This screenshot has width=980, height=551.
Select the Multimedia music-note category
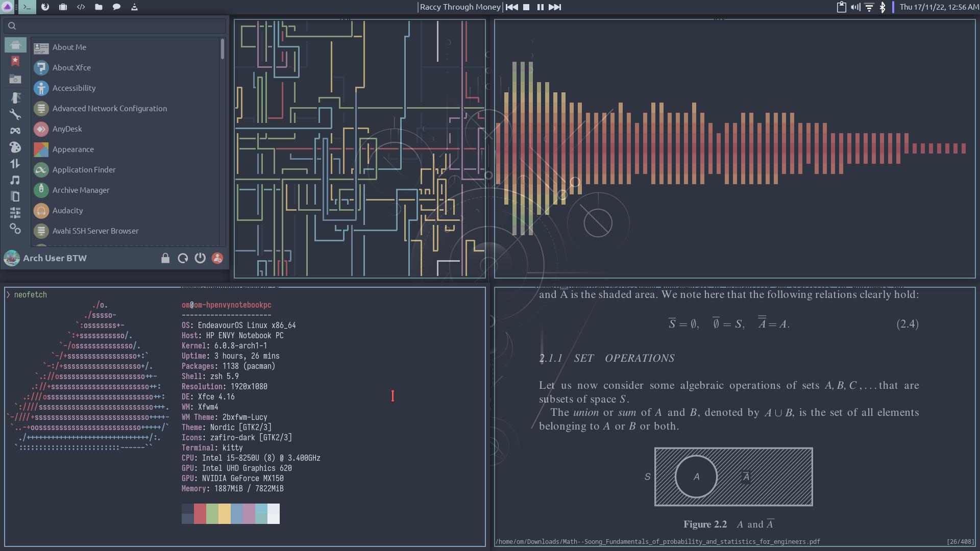[15, 180]
